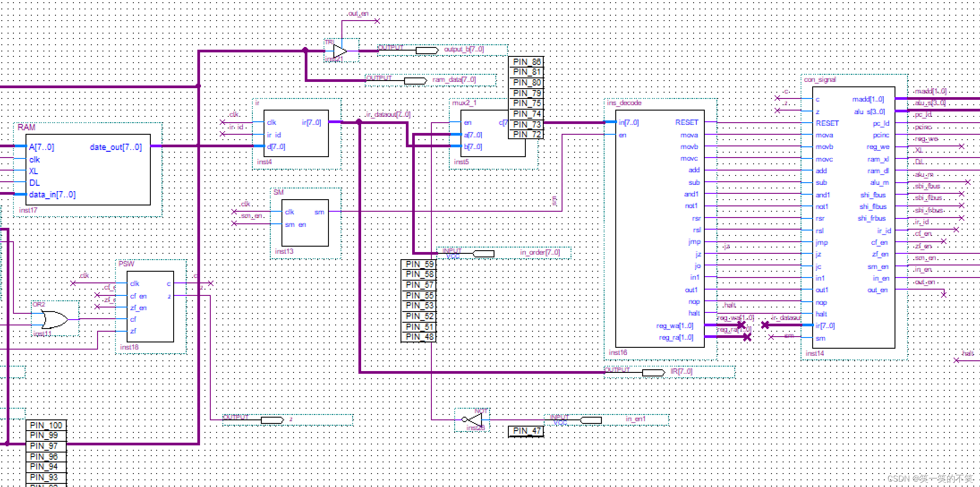Select the PSW block inst18
Viewport: 980px width, 487px height.
(151, 307)
